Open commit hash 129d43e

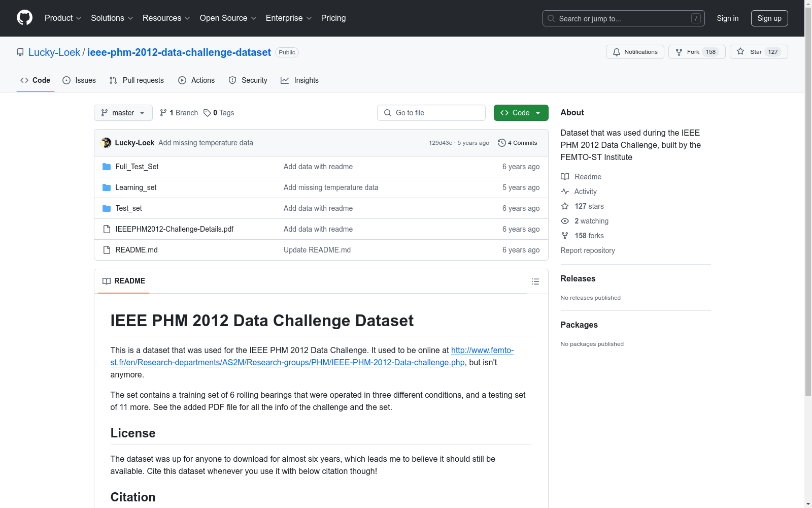pyautogui.click(x=441, y=143)
